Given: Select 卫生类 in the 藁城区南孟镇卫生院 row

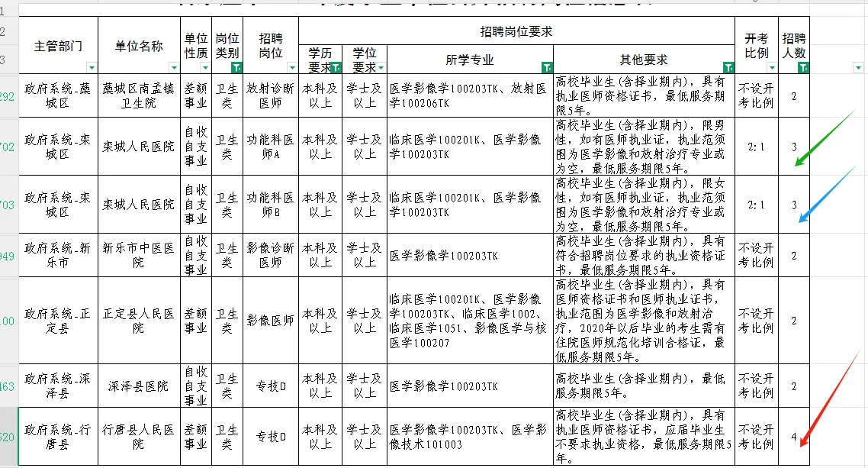Looking at the screenshot, I should (227, 95).
